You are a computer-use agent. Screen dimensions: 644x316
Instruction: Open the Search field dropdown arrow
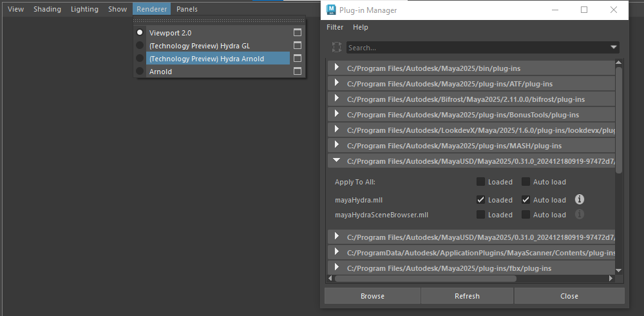tap(614, 47)
